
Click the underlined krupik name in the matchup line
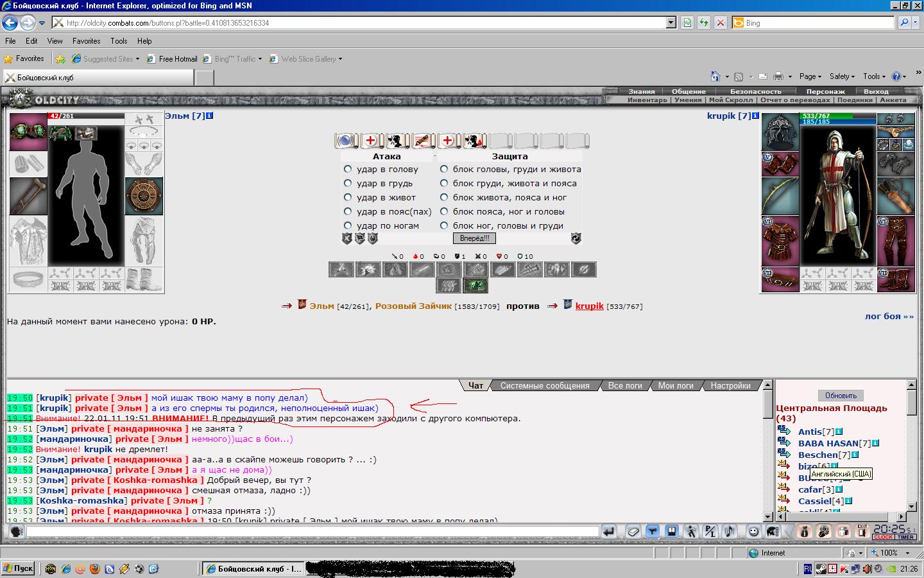(589, 306)
